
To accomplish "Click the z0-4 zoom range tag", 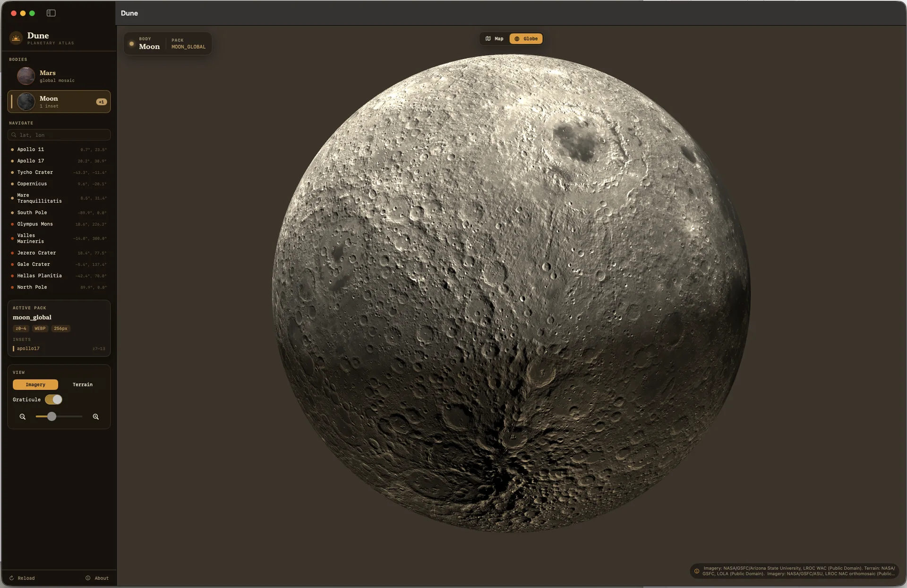I will click(21, 328).
